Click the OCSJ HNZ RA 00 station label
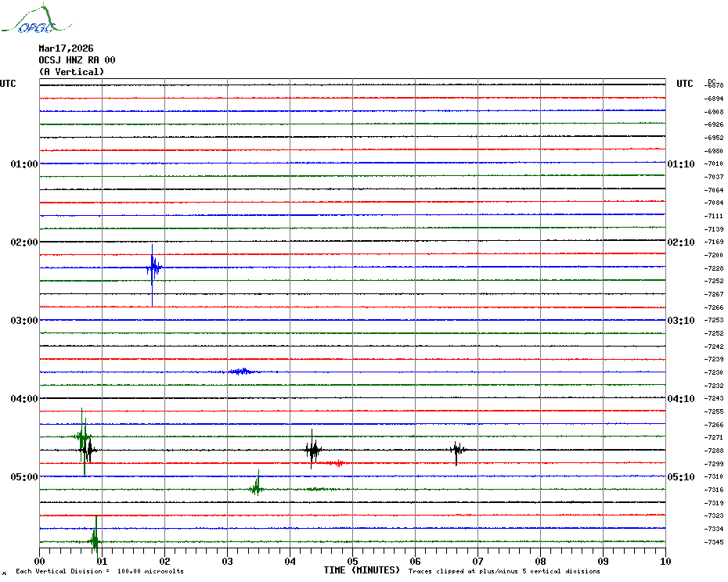 pyautogui.click(x=77, y=60)
